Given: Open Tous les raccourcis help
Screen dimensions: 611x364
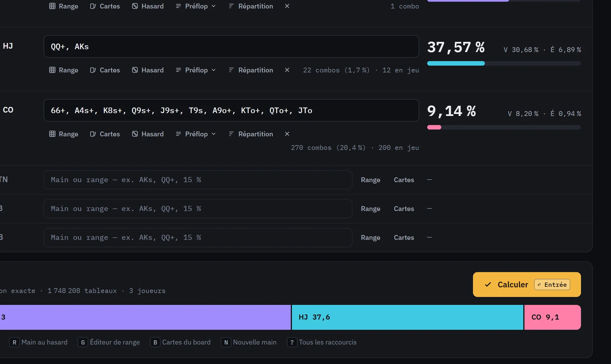Looking at the screenshot, I should tap(322, 342).
